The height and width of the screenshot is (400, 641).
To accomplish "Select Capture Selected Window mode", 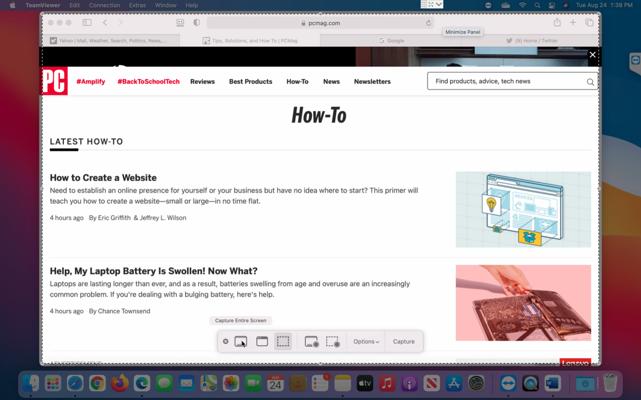I will (262, 341).
